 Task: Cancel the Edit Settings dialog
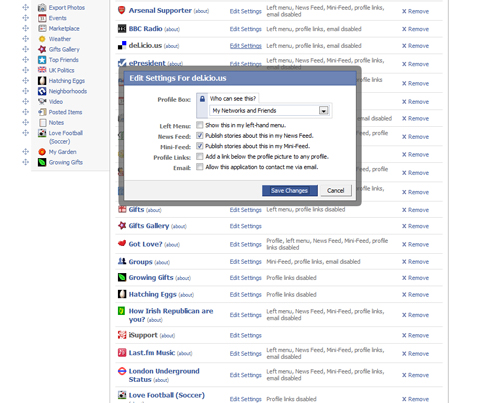[x=335, y=190]
